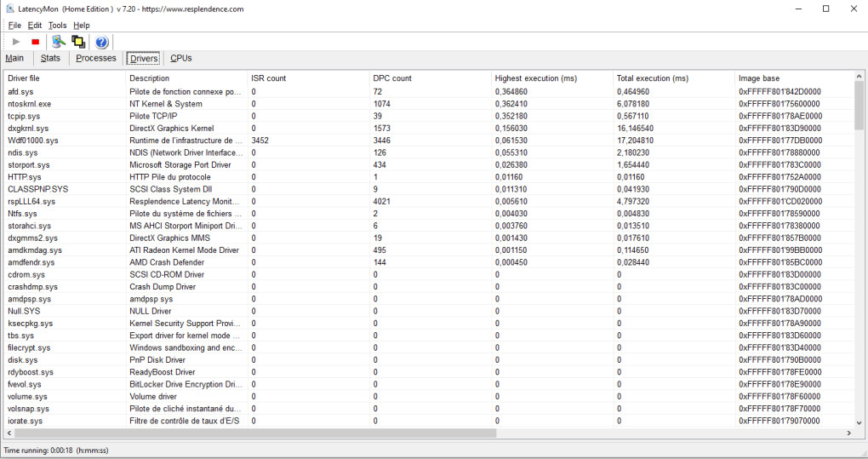The height and width of the screenshot is (459, 868).
Task: Select the Ntfs.sys driver row
Action: coord(429,214)
